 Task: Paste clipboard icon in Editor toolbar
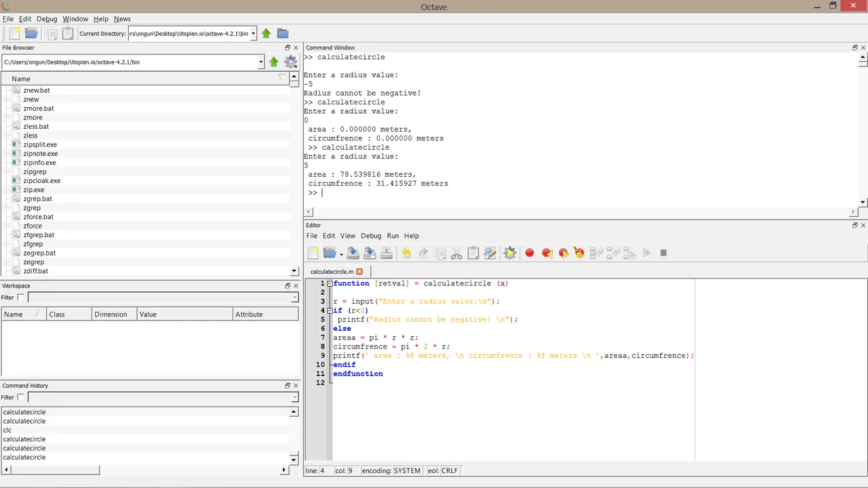pos(473,253)
